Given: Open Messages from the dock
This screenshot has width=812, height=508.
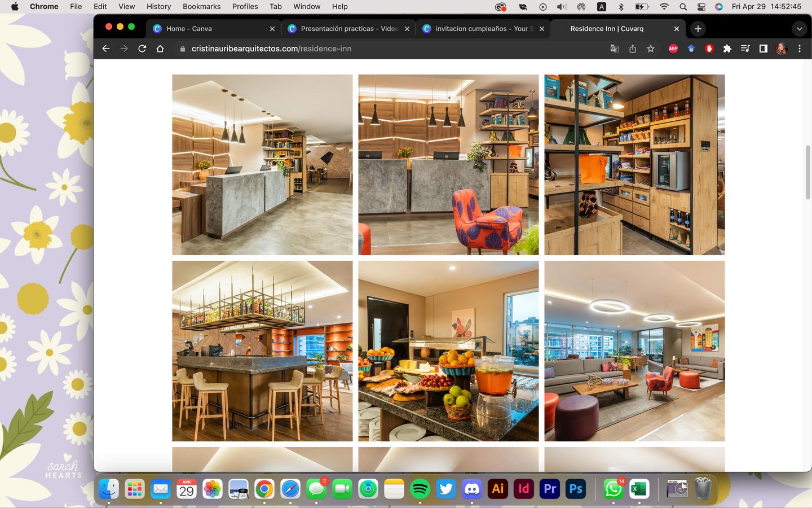Looking at the screenshot, I should [x=316, y=489].
